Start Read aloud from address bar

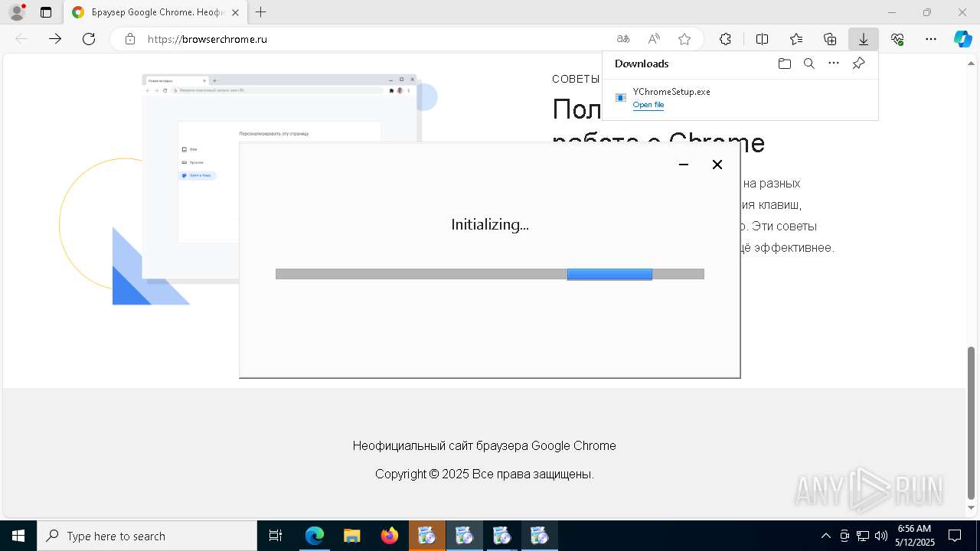coord(654,39)
